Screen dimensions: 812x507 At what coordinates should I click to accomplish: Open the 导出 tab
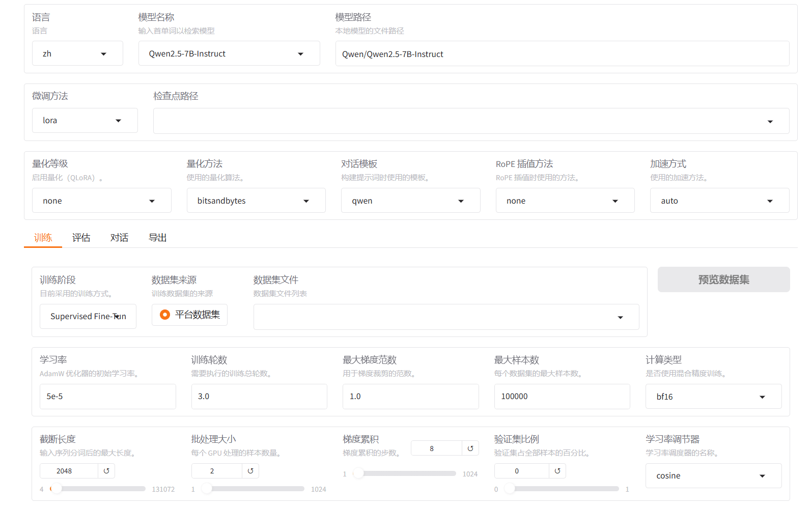157,238
